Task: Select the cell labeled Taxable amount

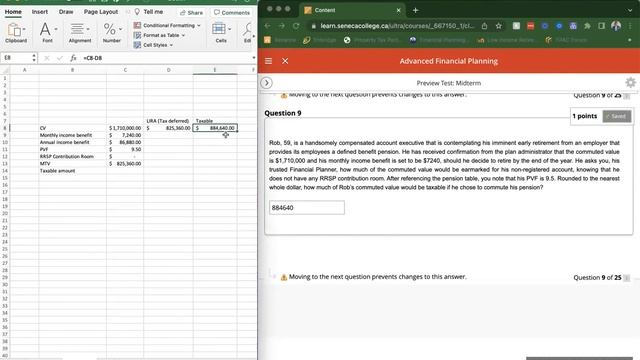Action: tap(73, 171)
